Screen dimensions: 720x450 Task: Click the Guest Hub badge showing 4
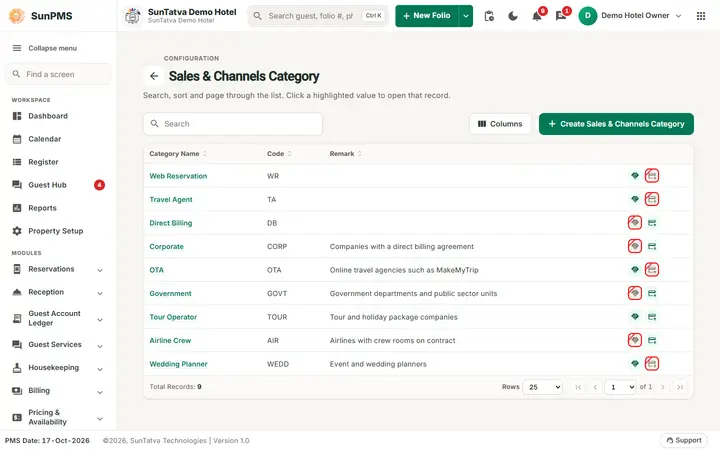point(99,185)
